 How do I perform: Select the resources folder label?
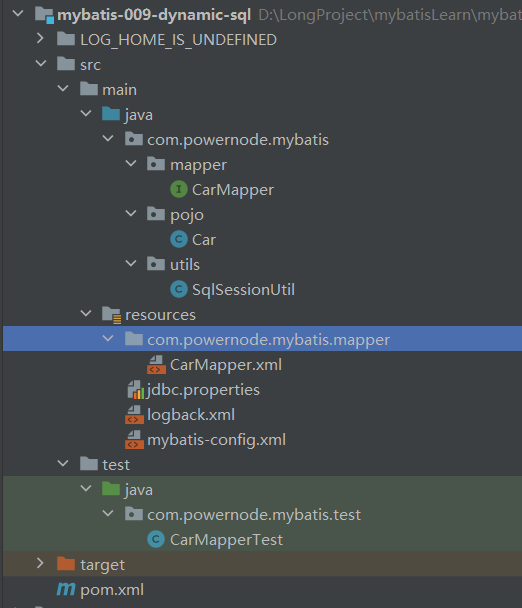click(x=160, y=315)
